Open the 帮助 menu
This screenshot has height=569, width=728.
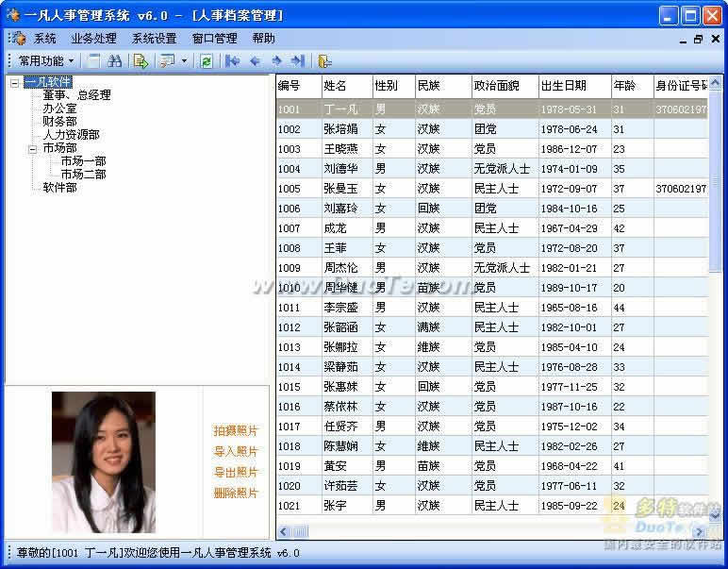pos(264,38)
